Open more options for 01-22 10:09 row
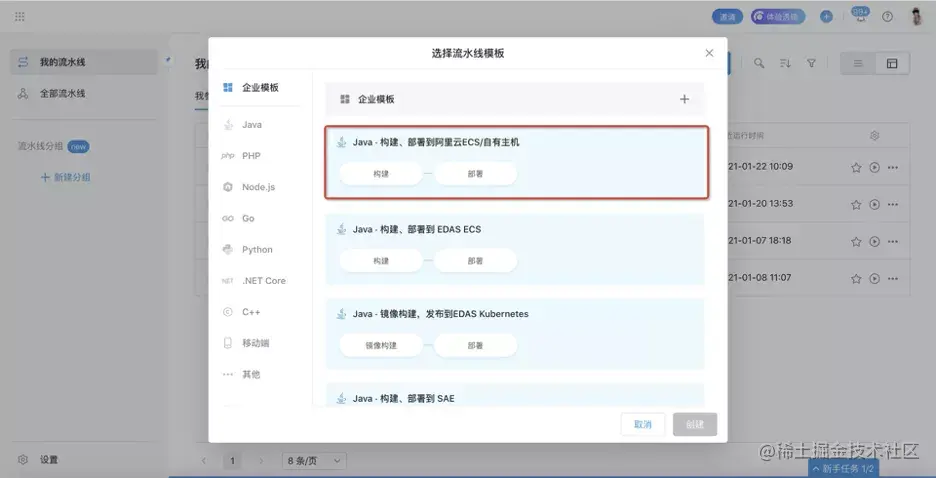Viewport: 936px width, 478px height. pos(893,168)
